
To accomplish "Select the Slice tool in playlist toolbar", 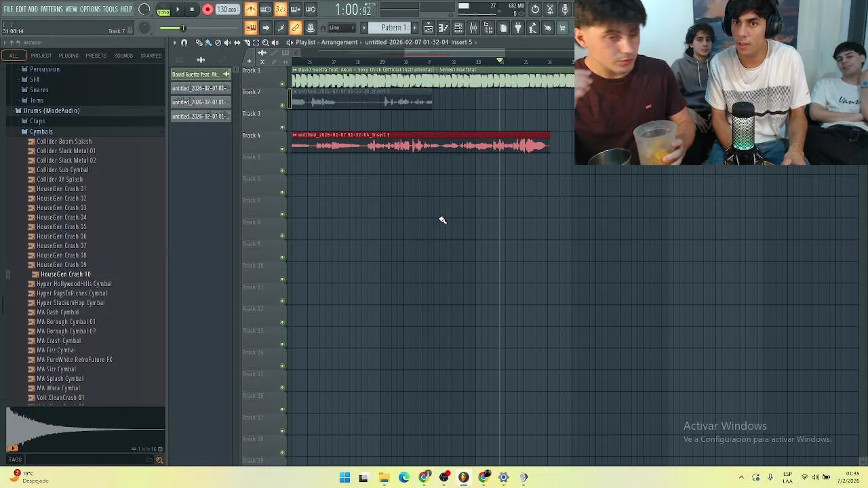I will (246, 42).
